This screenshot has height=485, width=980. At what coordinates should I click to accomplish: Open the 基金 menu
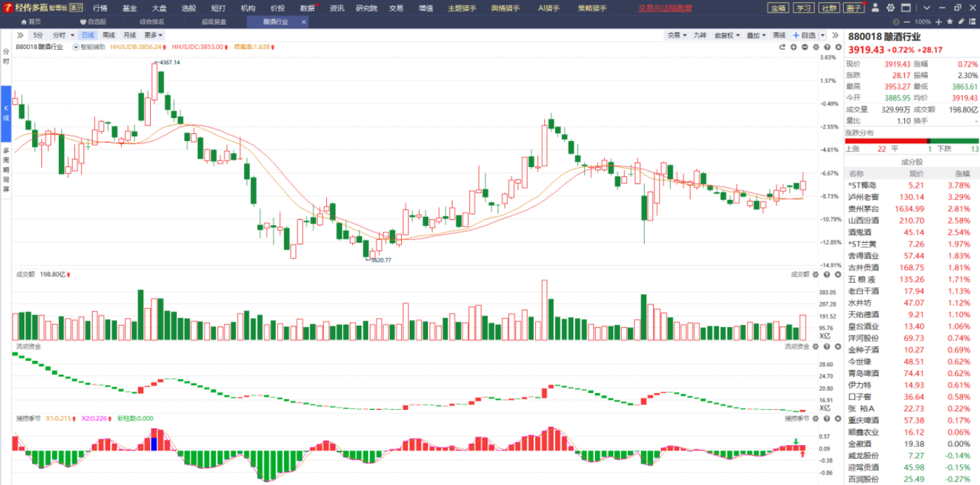[x=130, y=8]
